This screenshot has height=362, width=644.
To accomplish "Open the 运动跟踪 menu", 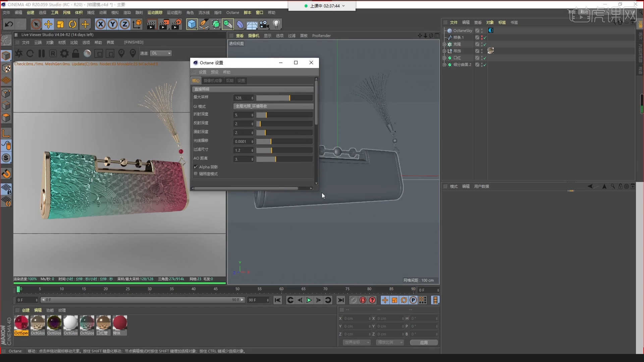I will tap(155, 13).
